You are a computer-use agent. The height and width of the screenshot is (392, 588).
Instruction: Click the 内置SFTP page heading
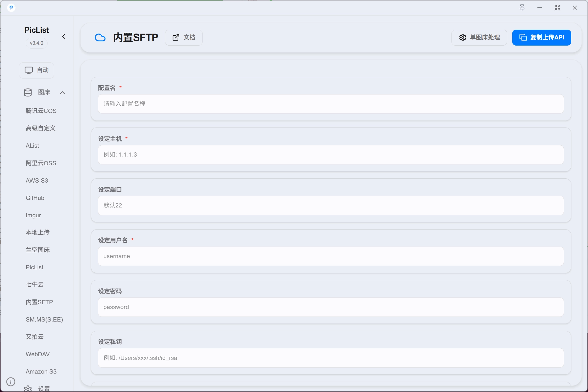pyautogui.click(x=136, y=37)
